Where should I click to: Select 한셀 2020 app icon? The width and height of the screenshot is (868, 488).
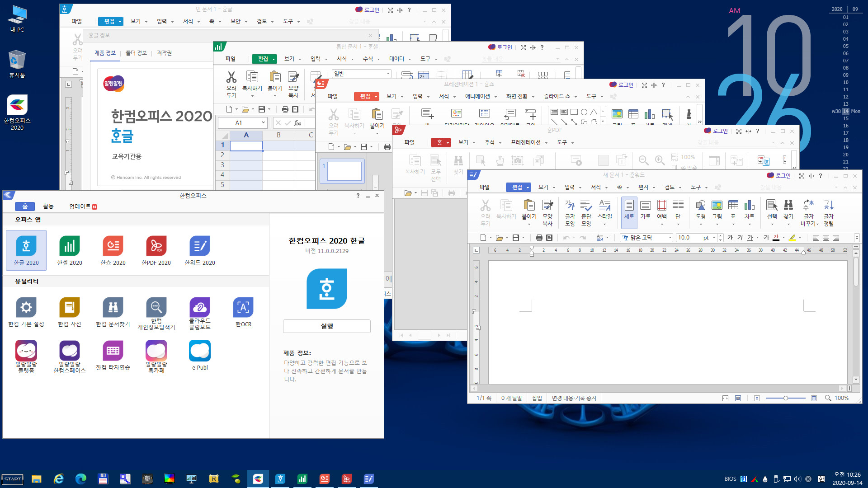(70, 250)
